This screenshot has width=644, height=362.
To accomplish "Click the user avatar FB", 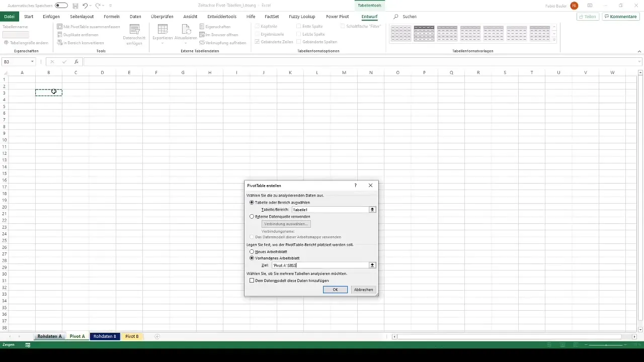I will pos(574,6).
